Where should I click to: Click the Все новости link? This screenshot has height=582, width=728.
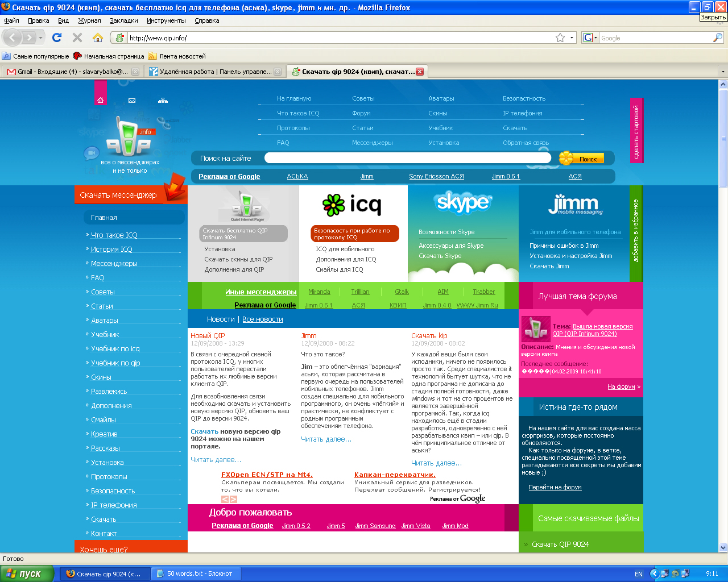[x=263, y=319]
